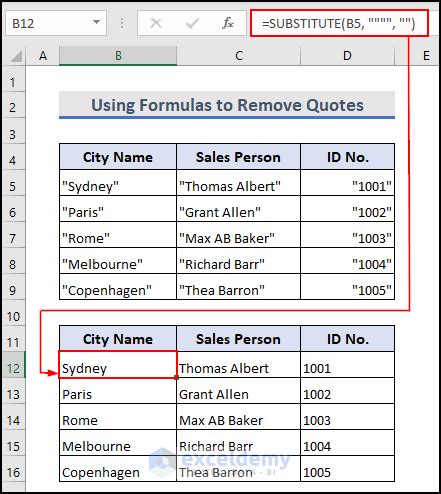Viewport: 441px width, 494px height.
Task: Click title cell 'Using Formulas to Remove Quotes'
Action: [x=227, y=105]
